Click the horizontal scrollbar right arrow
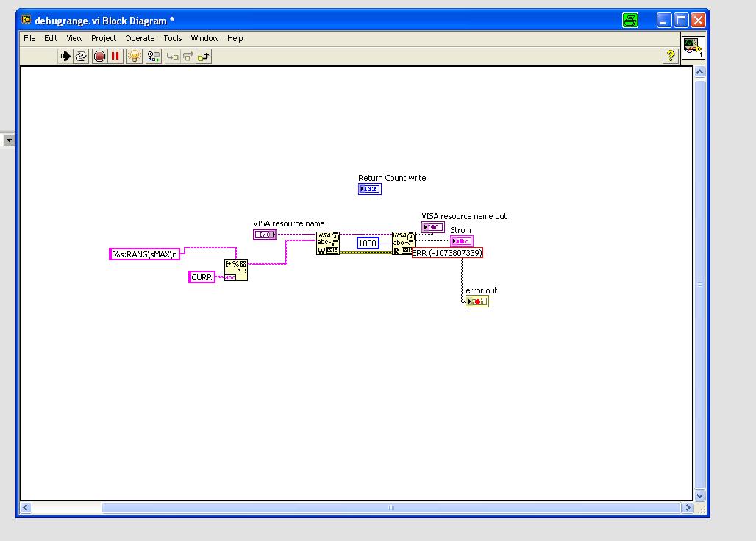 (688, 507)
